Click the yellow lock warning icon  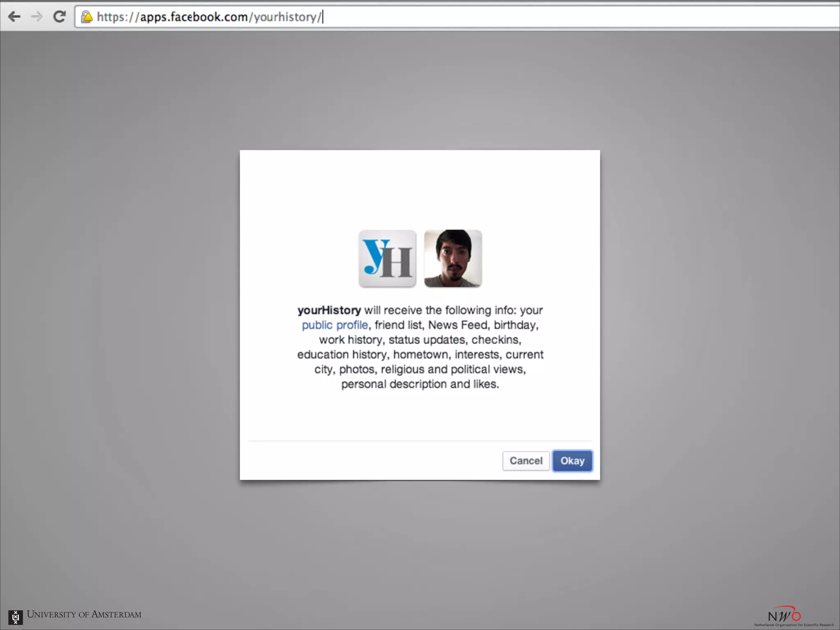[x=87, y=17]
